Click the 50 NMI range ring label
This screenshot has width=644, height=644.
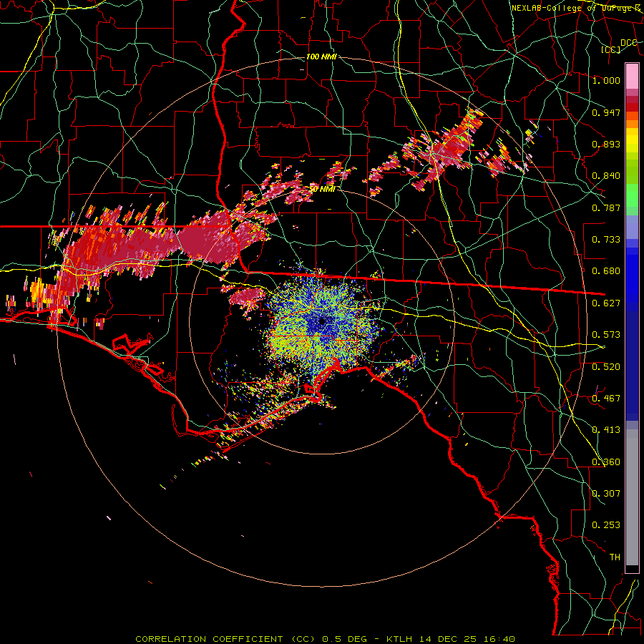pos(322,189)
